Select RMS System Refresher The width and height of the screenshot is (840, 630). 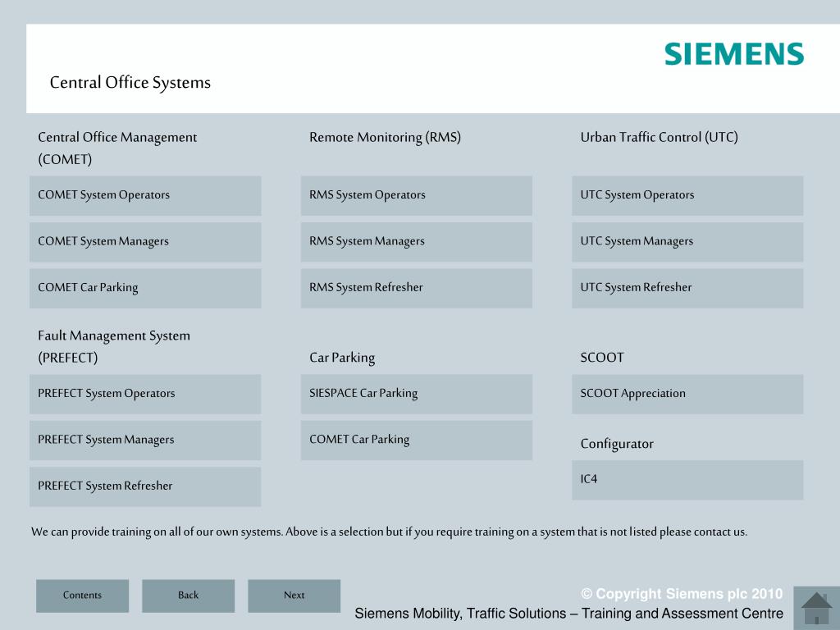pyautogui.click(x=416, y=288)
